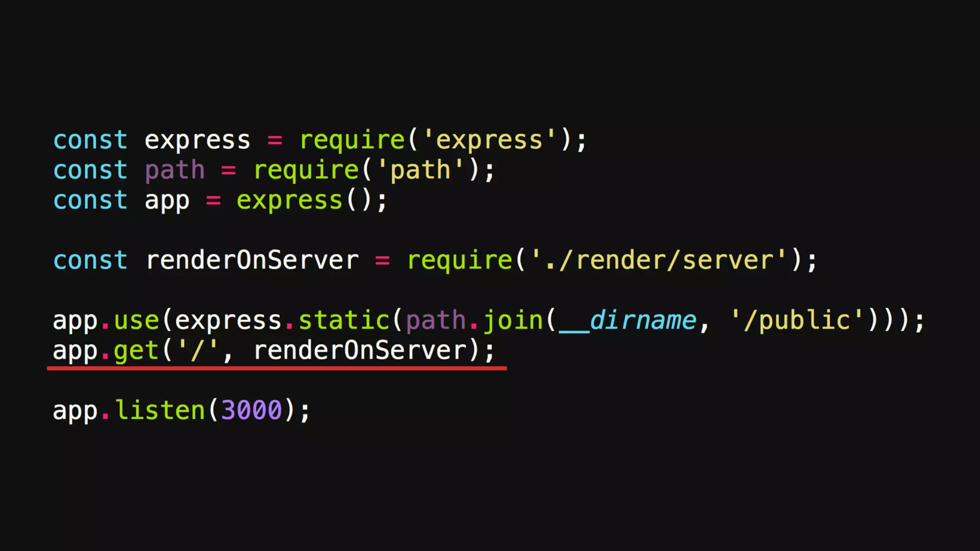Click the app variable in const app
Image resolution: width=980 pixels, height=551 pixels.
coord(167,201)
